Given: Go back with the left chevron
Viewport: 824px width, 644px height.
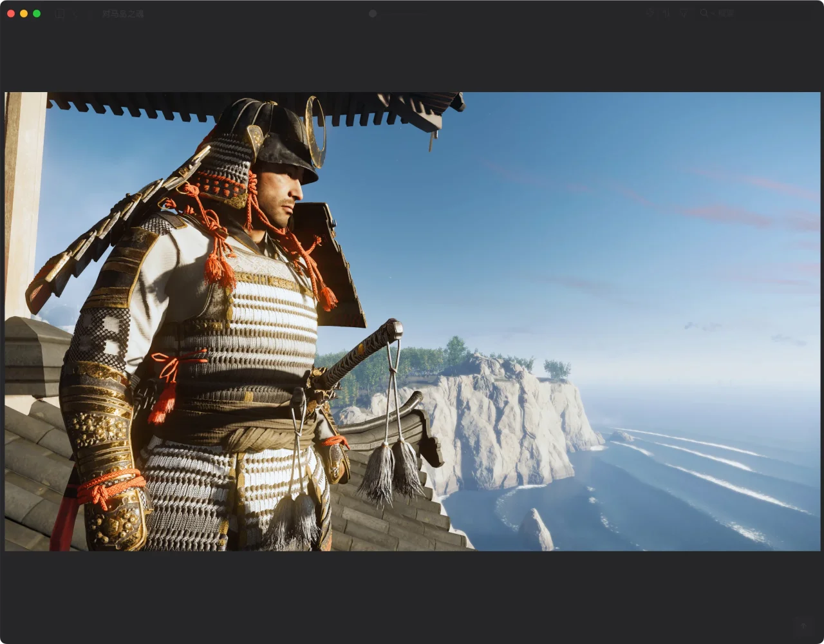Looking at the screenshot, I should click(x=75, y=14).
